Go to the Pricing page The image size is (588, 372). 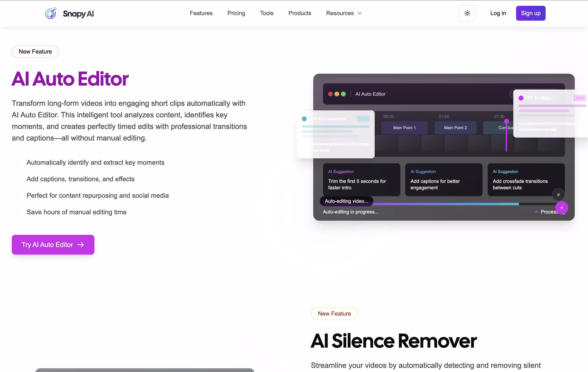click(x=236, y=13)
